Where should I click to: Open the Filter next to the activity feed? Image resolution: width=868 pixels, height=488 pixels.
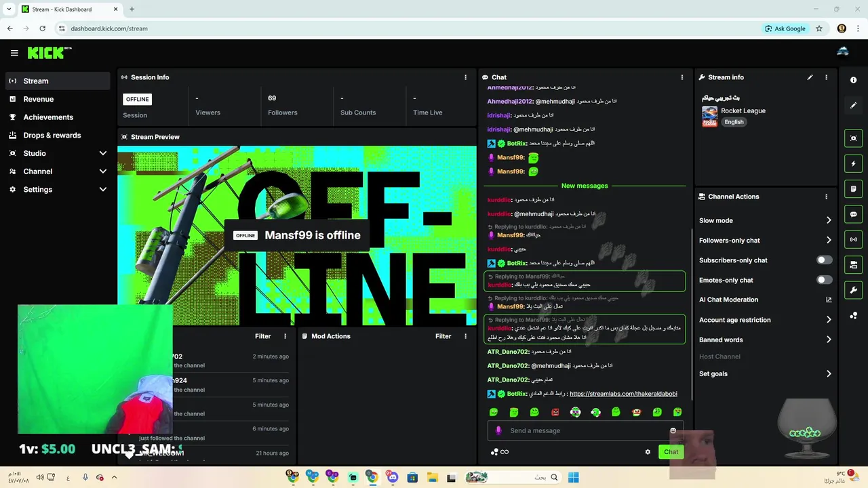(x=262, y=336)
